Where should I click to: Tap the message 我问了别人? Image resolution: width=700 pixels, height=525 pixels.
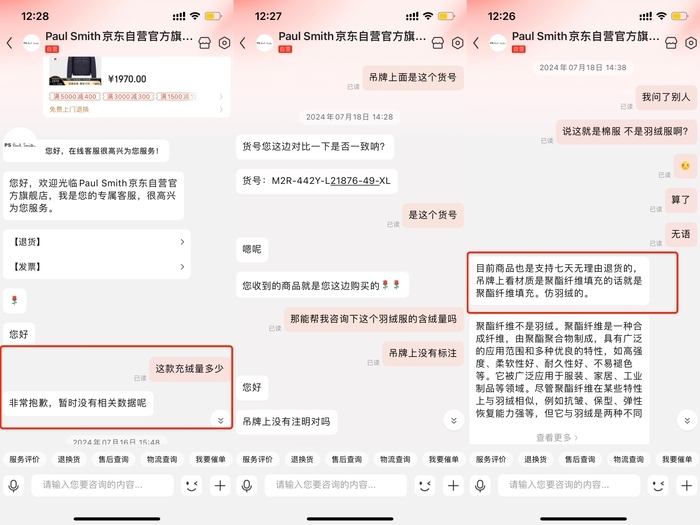[x=666, y=97]
